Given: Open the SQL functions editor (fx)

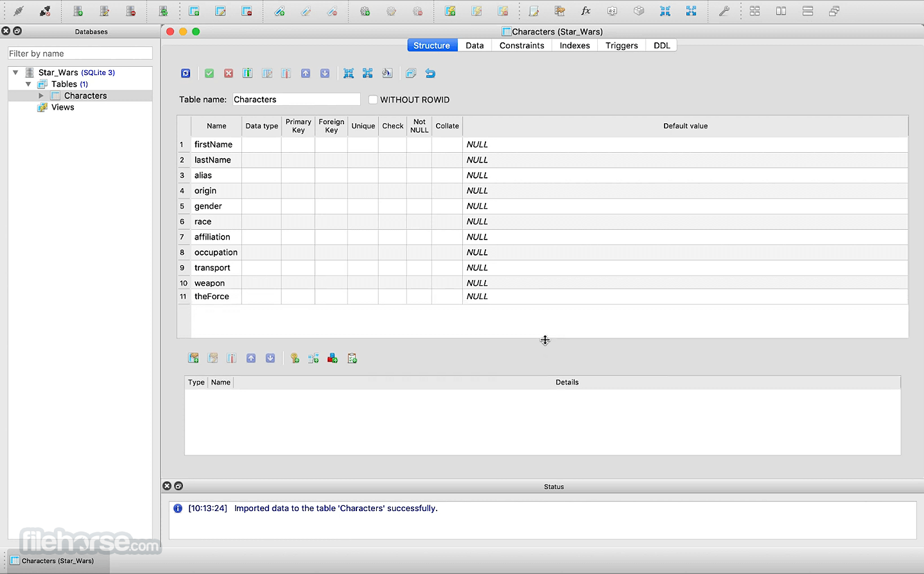Looking at the screenshot, I should coord(586,11).
